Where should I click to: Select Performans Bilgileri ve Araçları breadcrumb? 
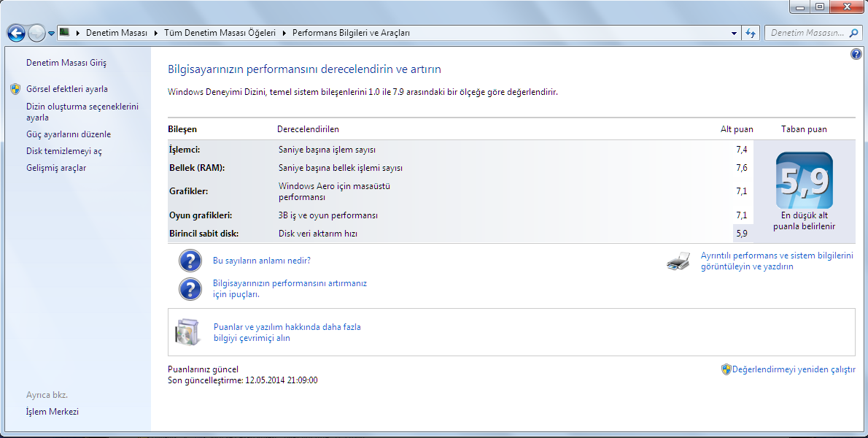tap(351, 34)
